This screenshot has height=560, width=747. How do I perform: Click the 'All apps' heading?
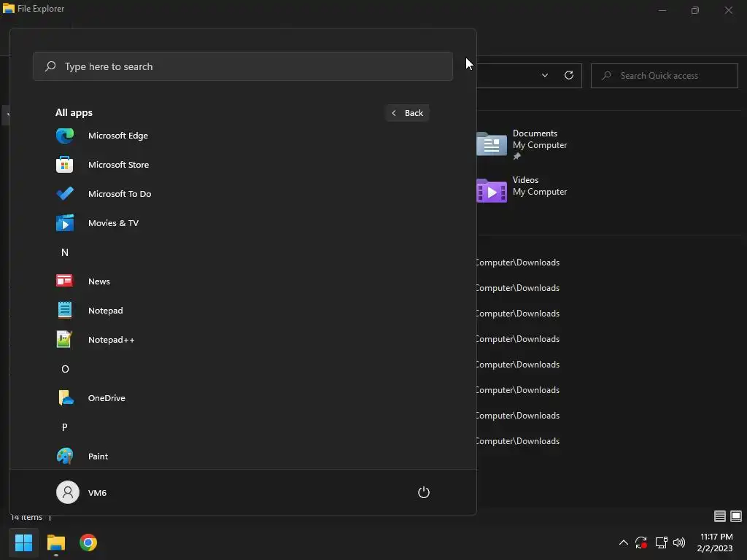[74, 113]
